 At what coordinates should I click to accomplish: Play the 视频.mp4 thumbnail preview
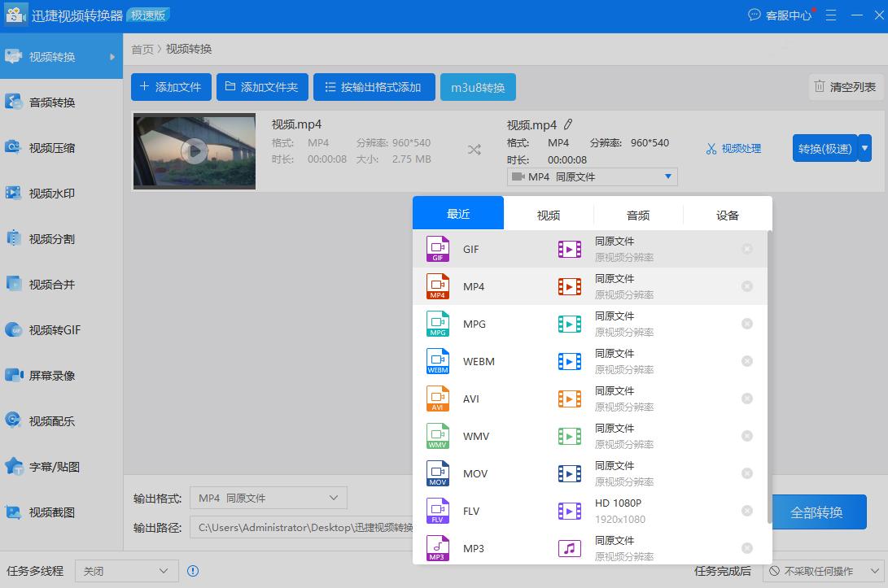pyautogui.click(x=194, y=151)
